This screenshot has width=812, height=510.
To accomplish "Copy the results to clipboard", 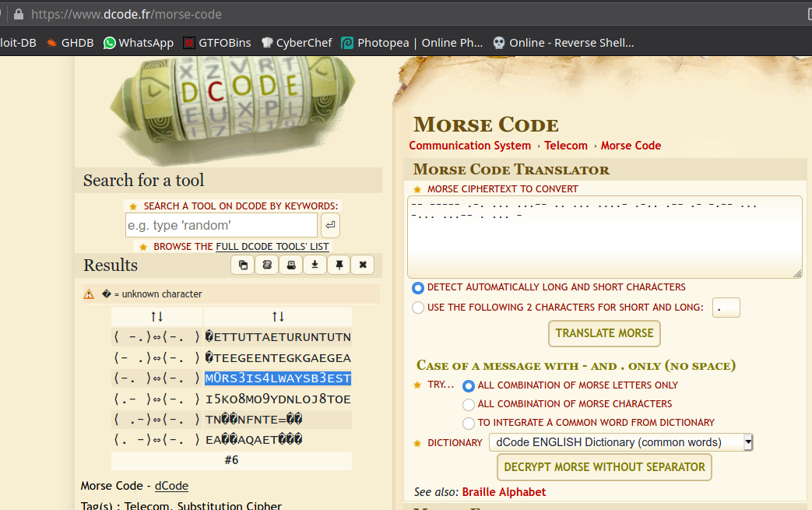I will (243, 265).
